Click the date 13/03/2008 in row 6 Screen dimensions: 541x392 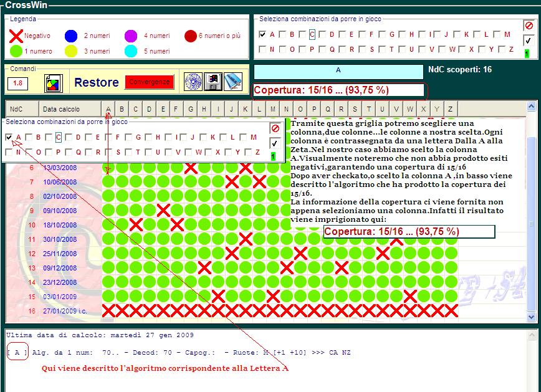click(60, 168)
